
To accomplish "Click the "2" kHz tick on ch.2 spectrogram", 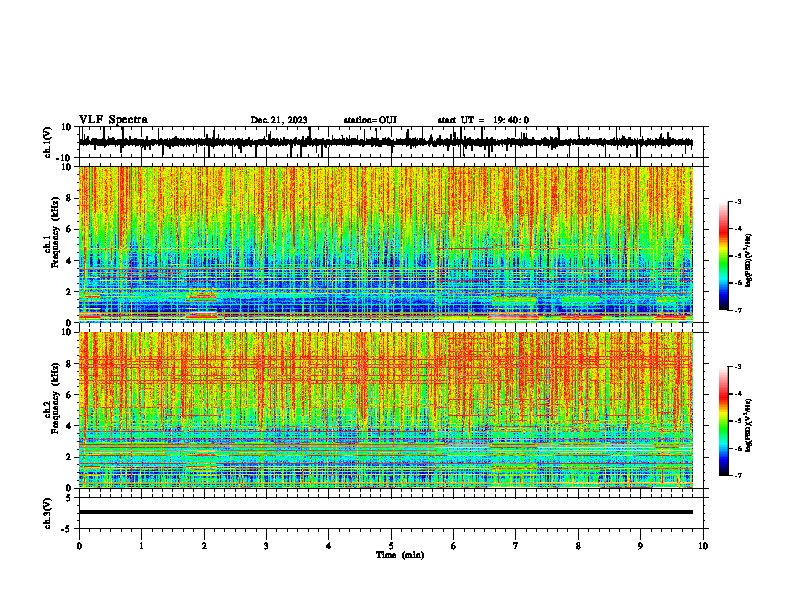I will (x=69, y=457).
